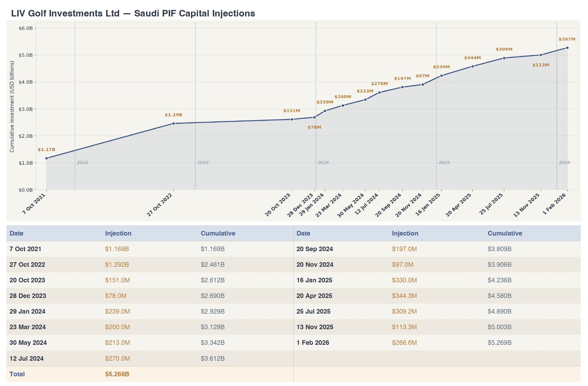Select the $78.0M injection cell
Screen dimensions: 588x386
116,296
